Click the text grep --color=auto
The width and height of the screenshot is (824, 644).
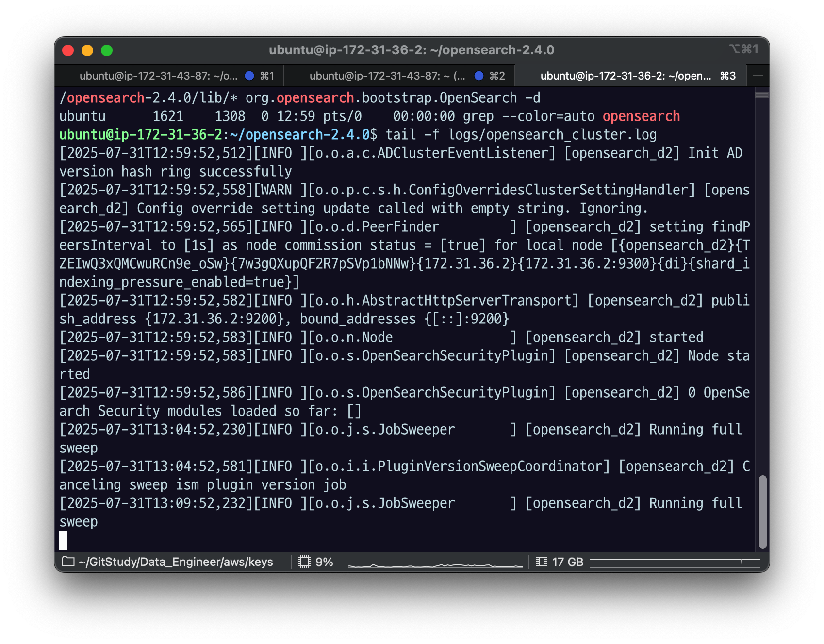(529, 116)
